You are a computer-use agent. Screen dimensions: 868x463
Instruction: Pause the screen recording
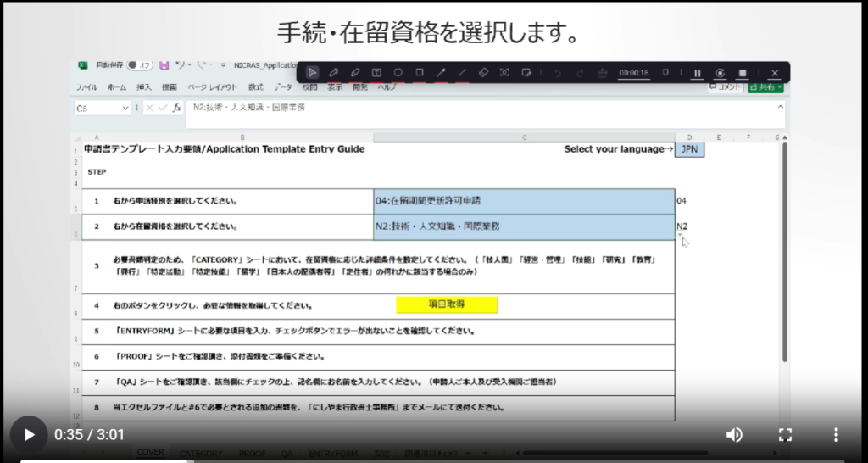698,73
